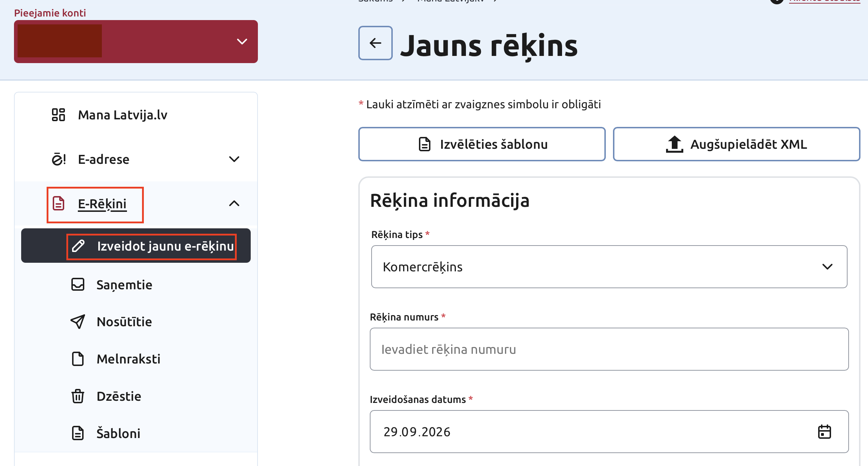Click the Rēķina numurs input field
The width and height of the screenshot is (868, 466).
click(609, 349)
